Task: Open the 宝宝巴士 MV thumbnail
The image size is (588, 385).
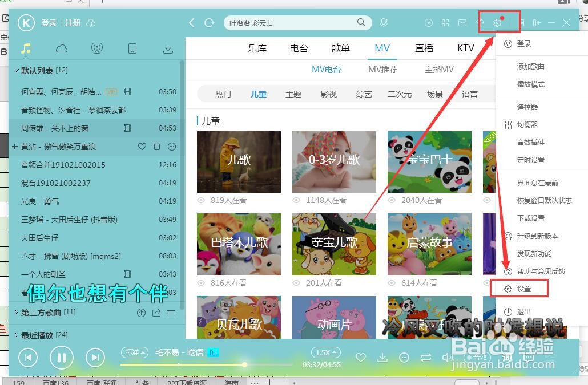Action: 429,161
